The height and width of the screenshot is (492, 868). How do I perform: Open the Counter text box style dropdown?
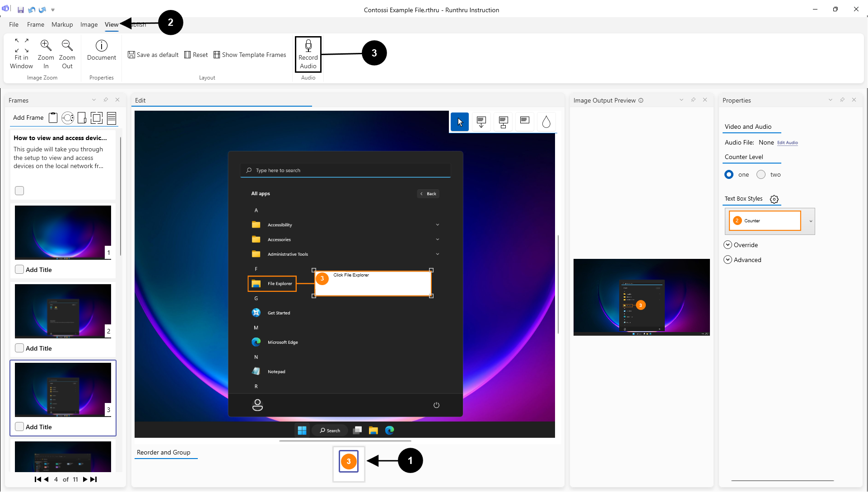pyautogui.click(x=811, y=221)
